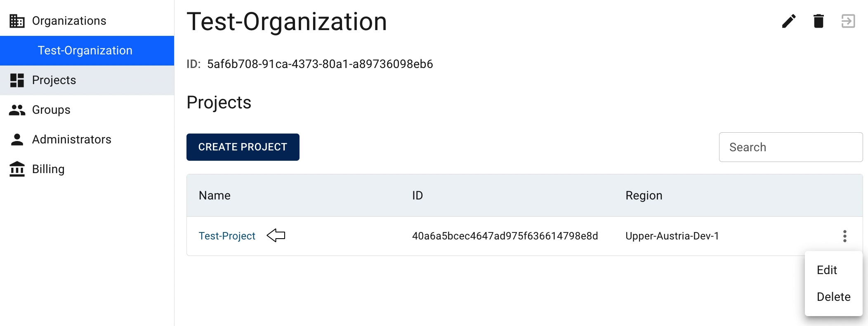Open the three-dot menu for Test-Project
868x326 pixels.
click(844, 236)
